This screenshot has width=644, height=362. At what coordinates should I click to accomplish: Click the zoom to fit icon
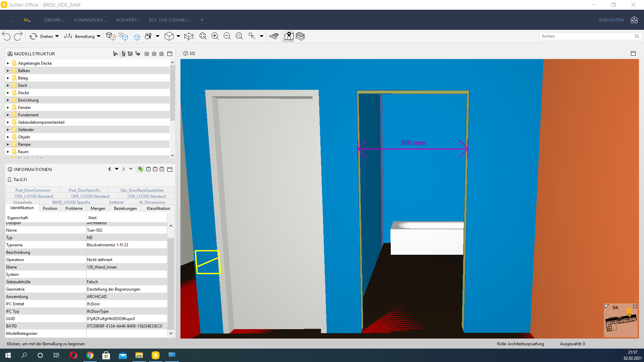[203, 36]
